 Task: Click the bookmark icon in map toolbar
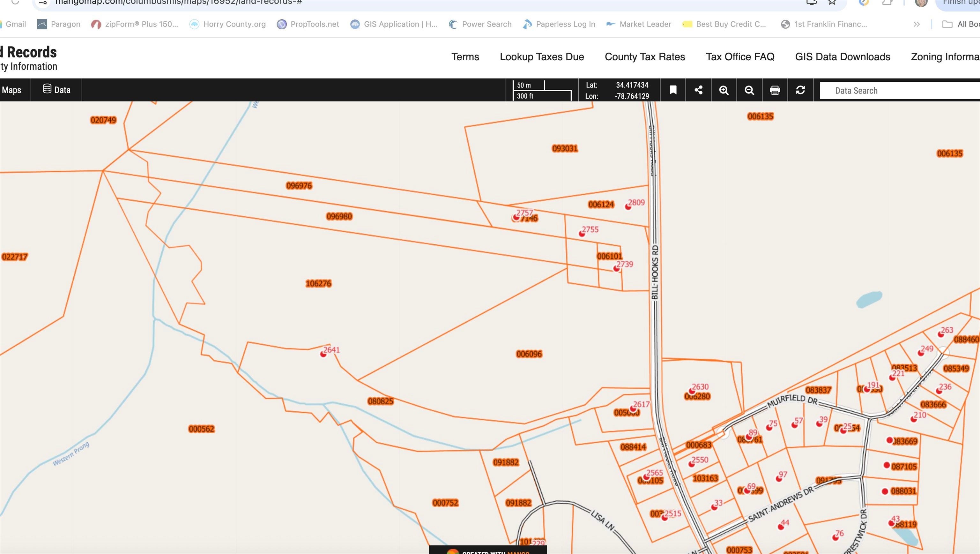[x=672, y=90]
